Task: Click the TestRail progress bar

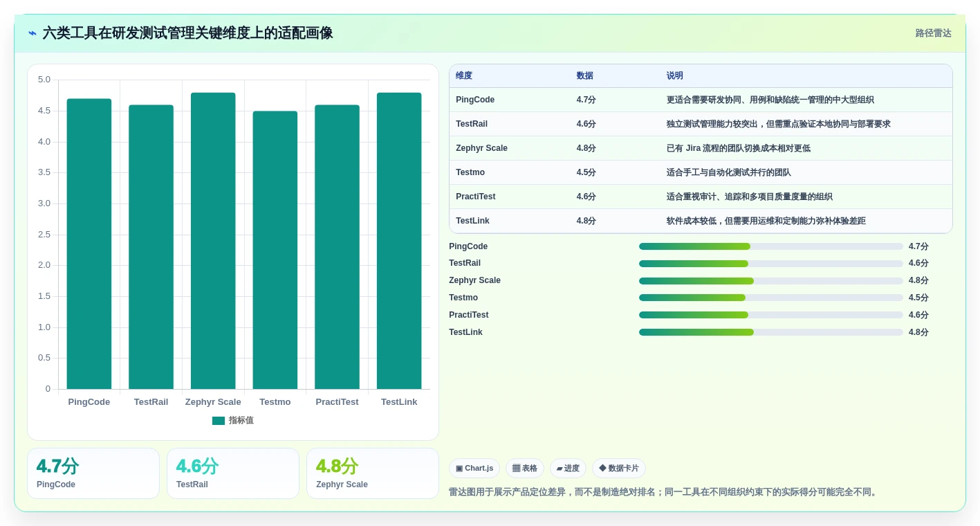Action: click(771, 264)
